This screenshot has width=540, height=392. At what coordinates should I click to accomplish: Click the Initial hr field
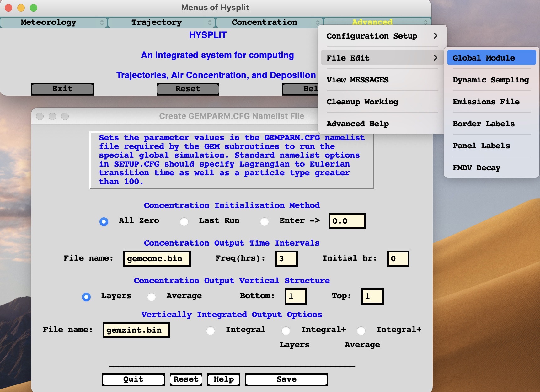pyautogui.click(x=398, y=259)
